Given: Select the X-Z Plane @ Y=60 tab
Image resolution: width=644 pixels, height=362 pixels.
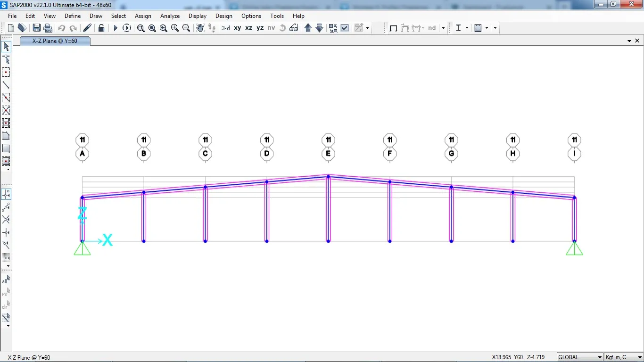Looking at the screenshot, I should pyautogui.click(x=55, y=41).
